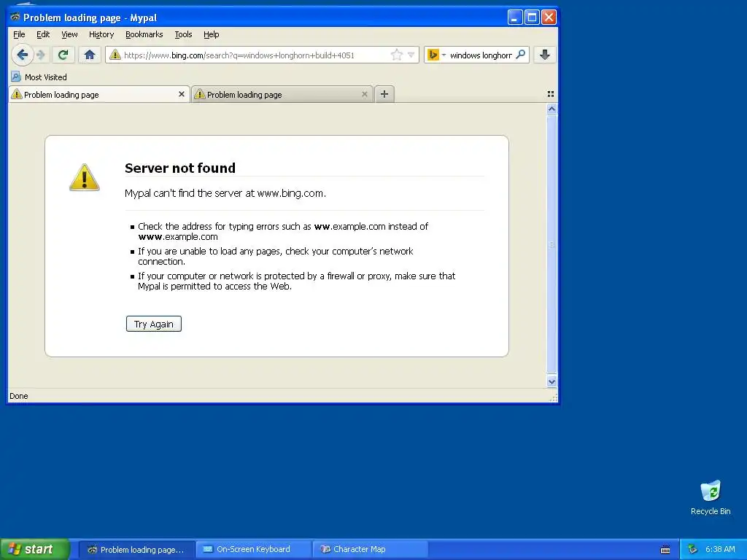Bookmark this page with the star icon
This screenshot has height=560, width=747.
pyautogui.click(x=396, y=55)
